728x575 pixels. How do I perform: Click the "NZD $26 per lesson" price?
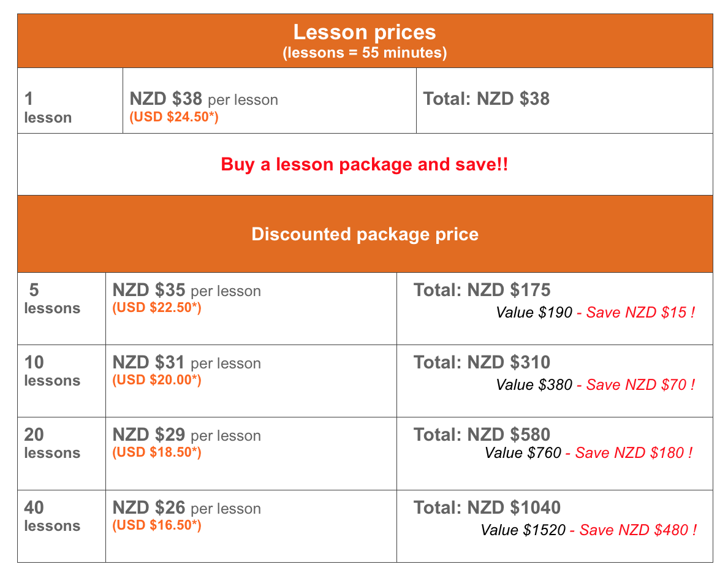tap(187, 508)
